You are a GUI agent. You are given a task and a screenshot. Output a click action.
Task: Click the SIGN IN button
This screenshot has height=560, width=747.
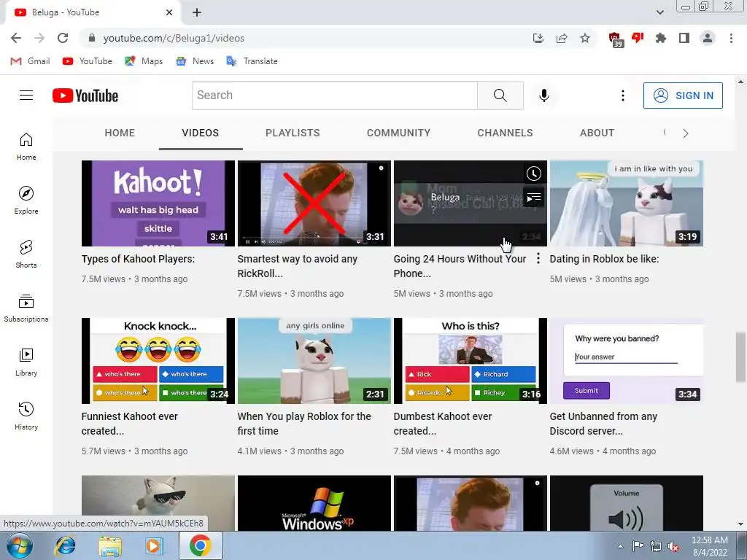[683, 96]
